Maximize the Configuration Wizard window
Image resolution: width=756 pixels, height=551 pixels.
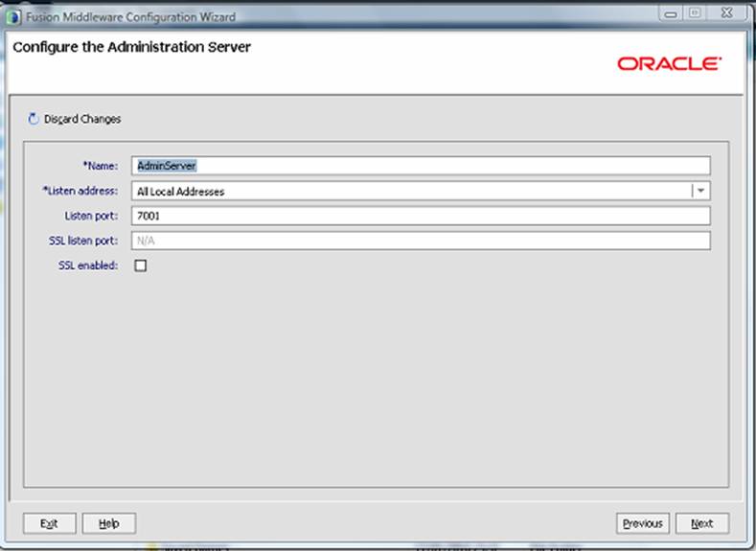click(x=695, y=13)
